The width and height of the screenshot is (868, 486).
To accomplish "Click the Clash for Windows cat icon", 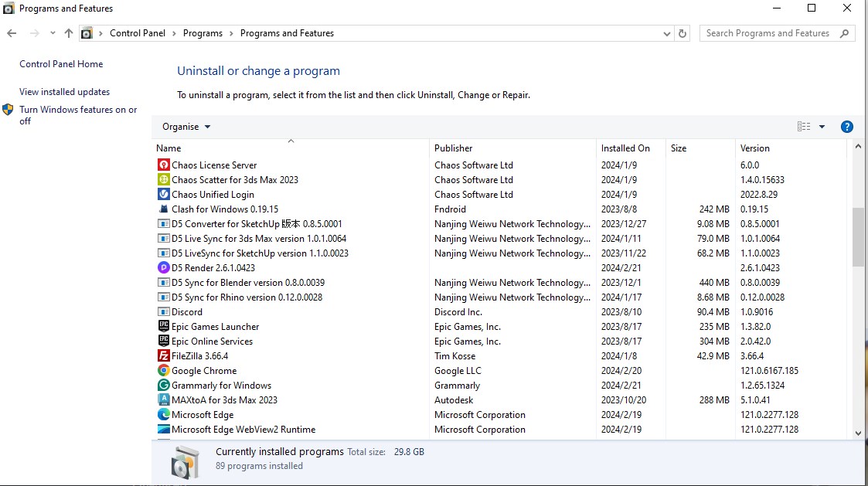I will [x=163, y=209].
